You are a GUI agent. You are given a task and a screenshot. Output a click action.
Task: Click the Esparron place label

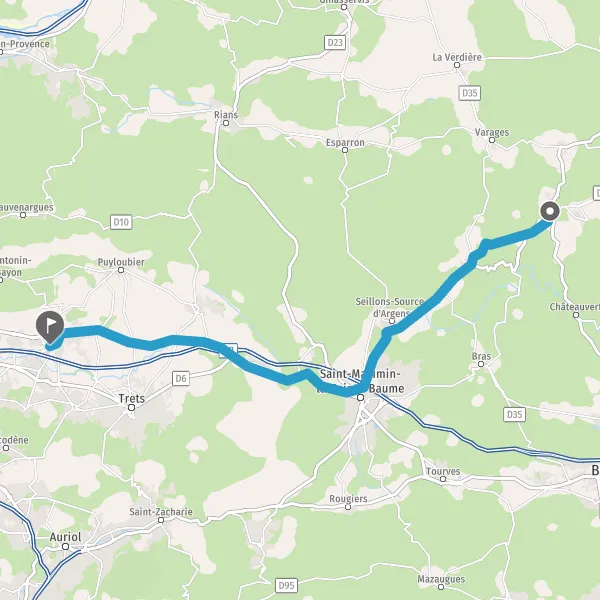[345, 143]
